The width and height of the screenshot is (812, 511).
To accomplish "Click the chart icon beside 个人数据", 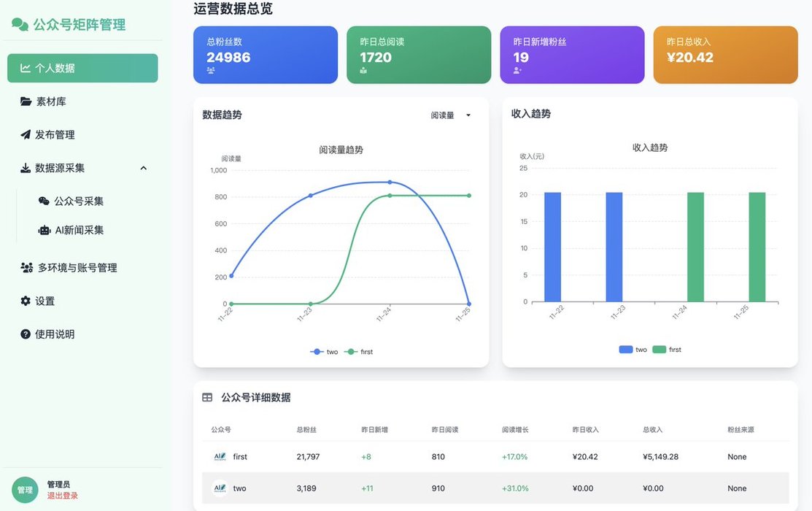I will [x=26, y=68].
